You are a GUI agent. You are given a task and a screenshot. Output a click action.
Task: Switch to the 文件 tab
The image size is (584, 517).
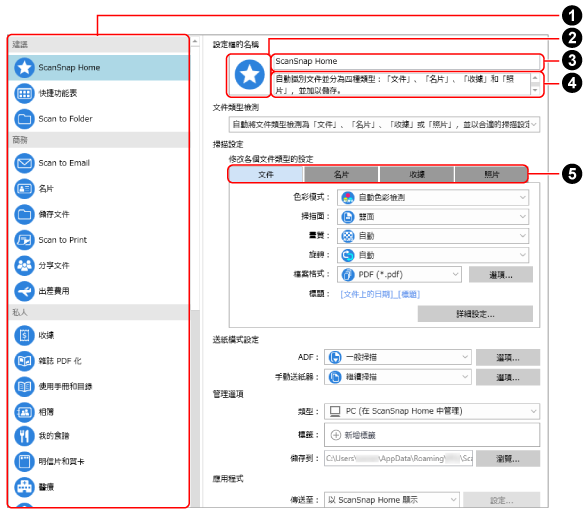click(x=266, y=174)
